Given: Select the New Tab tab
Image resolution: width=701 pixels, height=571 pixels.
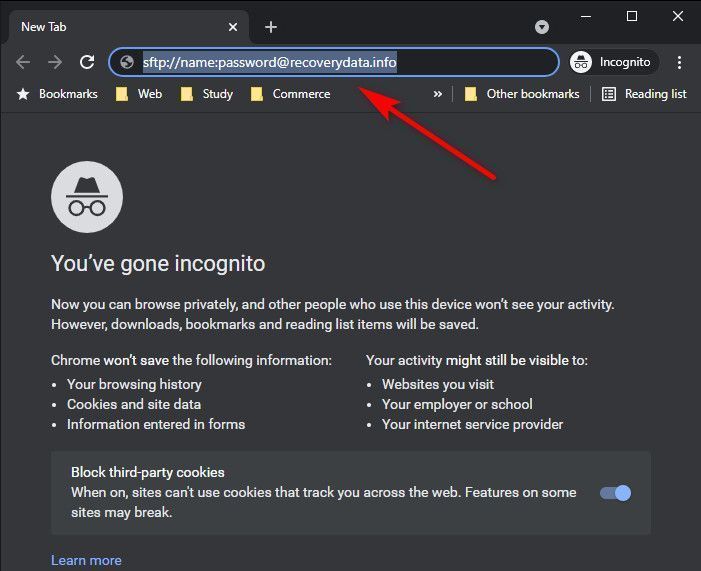Looking at the screenshot, I should click(129, 27).
